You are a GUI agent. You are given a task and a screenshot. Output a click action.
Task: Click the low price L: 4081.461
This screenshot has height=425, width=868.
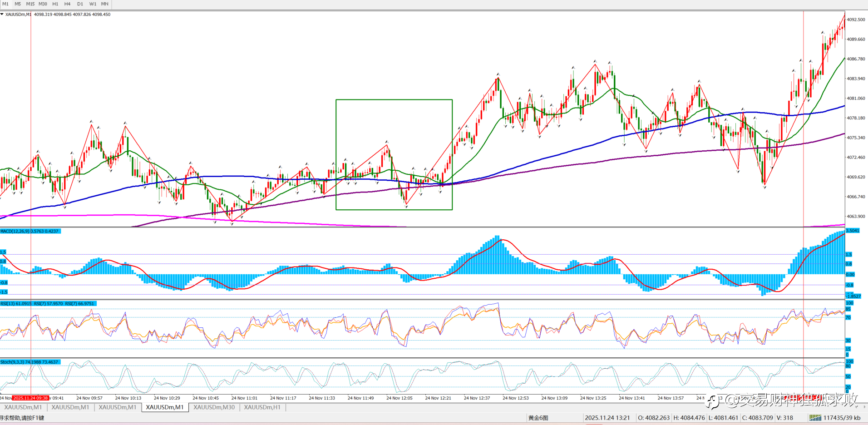click(x=724, y=418)
